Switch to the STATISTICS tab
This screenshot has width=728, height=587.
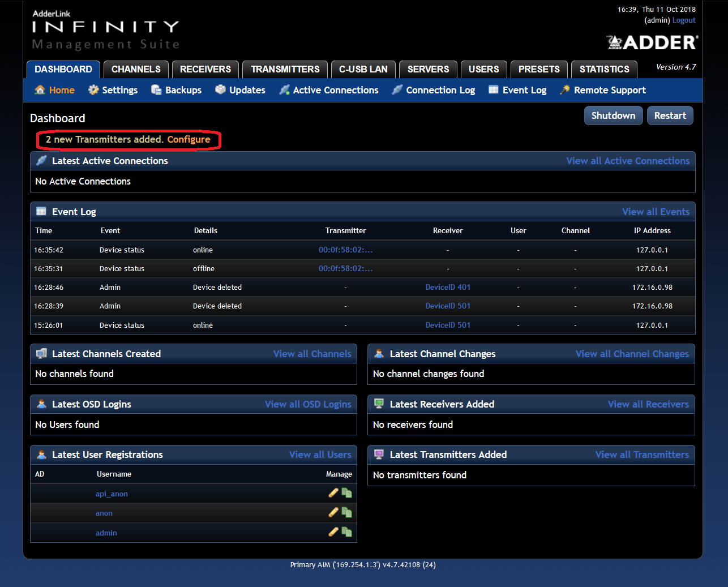pyautogui.click(x=605, y=69)
